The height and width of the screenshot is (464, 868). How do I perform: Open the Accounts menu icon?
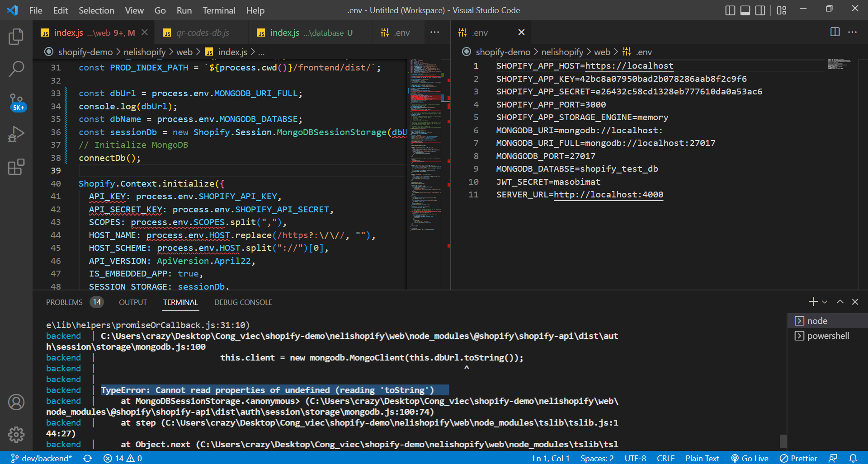(16, 402)
